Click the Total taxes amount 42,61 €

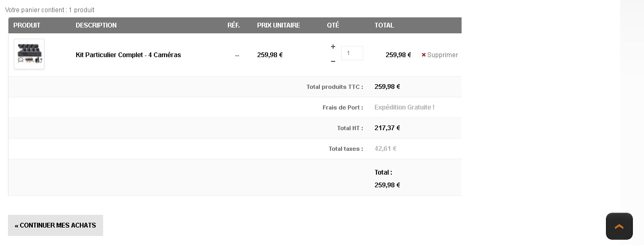click(385, 149)
